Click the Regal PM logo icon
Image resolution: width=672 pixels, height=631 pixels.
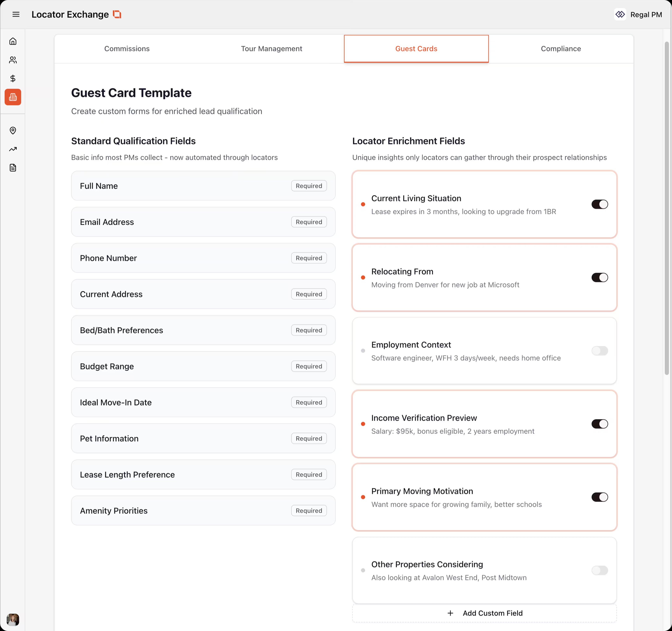[620, 14]
